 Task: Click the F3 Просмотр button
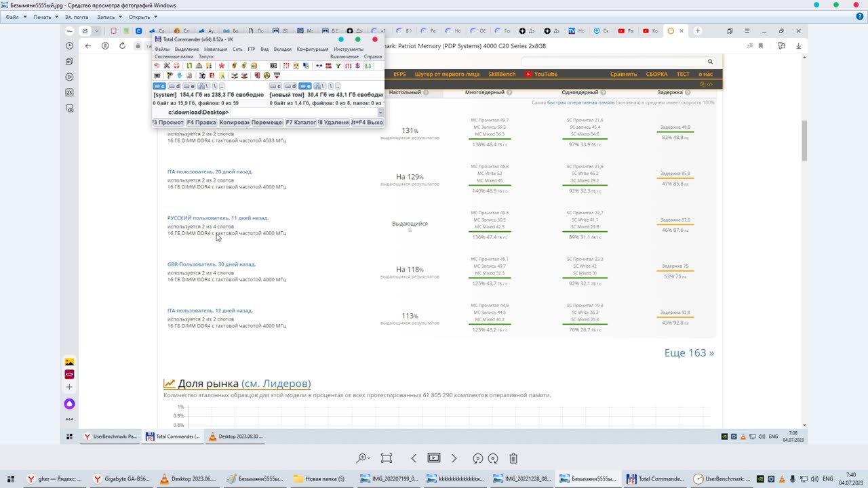pos(168,123)
